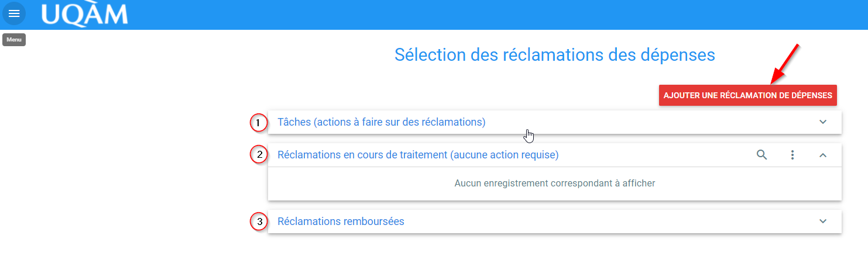Click the Tâches (actions à faire) heading

[382, 122]
